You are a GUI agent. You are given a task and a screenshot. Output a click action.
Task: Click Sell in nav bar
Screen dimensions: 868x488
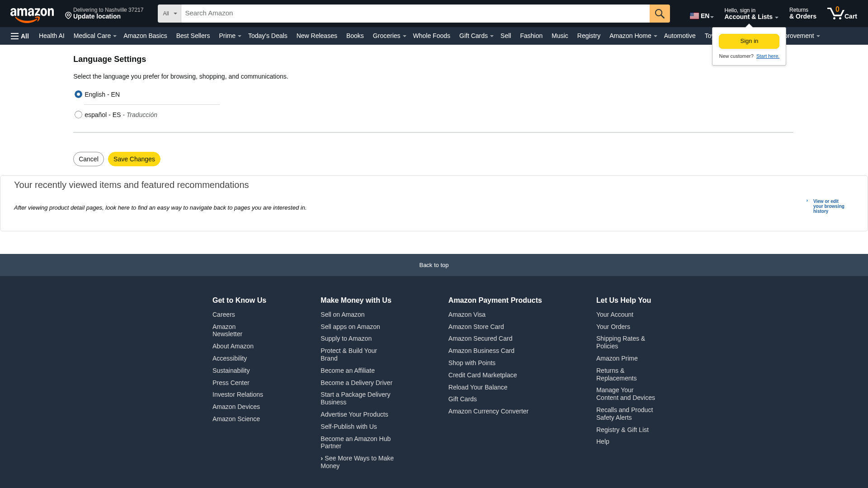pyautogui.click(x=505, y=36)
